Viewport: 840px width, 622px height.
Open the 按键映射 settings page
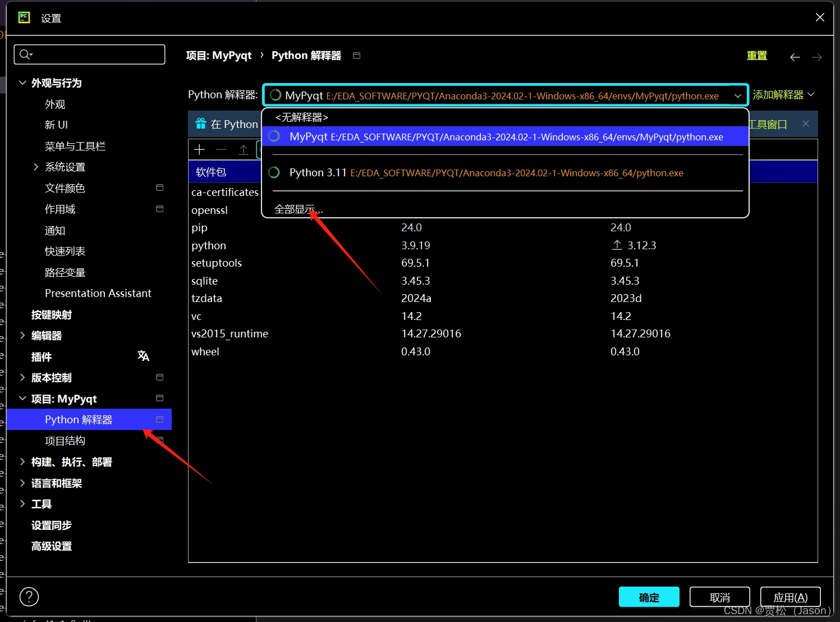(52, 314)
